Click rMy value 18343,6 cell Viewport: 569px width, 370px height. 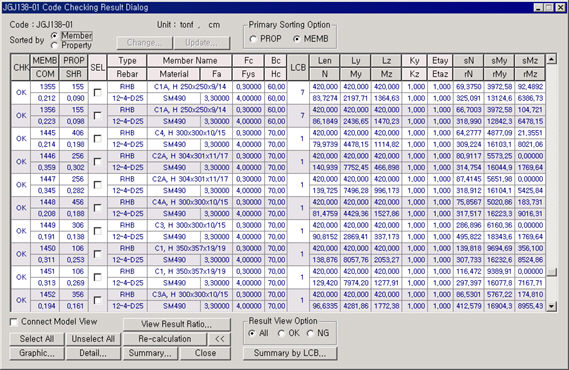[499, 237]
